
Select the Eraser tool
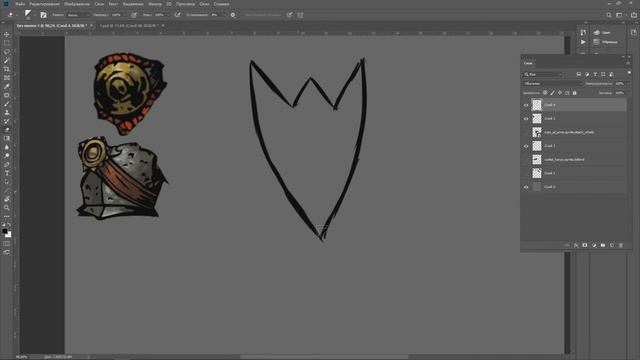(7, 129)
